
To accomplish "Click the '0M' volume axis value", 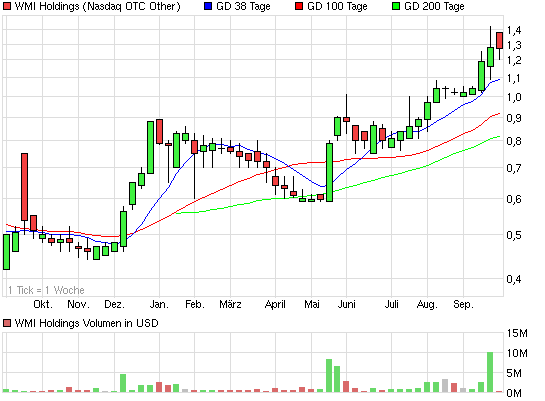I will (514, 393).
